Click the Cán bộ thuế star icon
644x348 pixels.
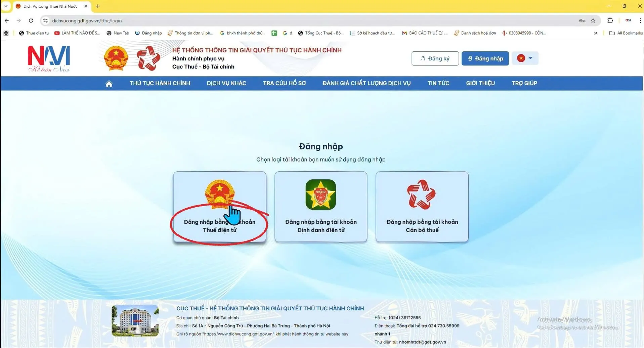point(422,194)
